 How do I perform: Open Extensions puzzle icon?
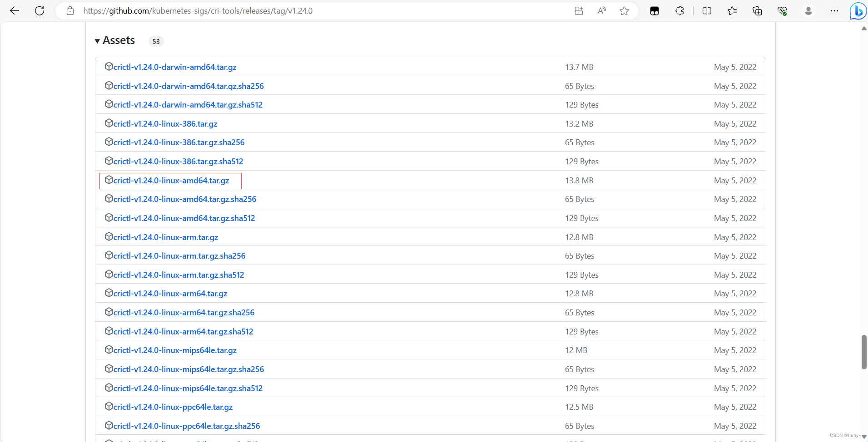click(x=680, y=11)
